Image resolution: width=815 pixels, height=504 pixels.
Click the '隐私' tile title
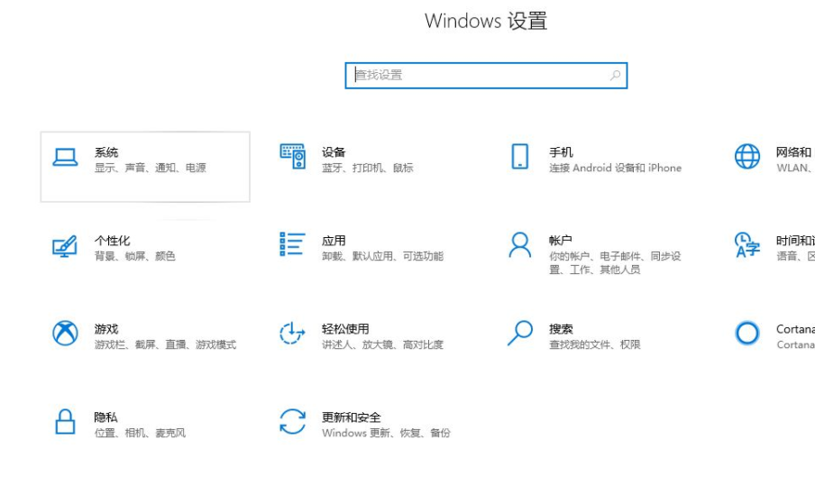106,417
